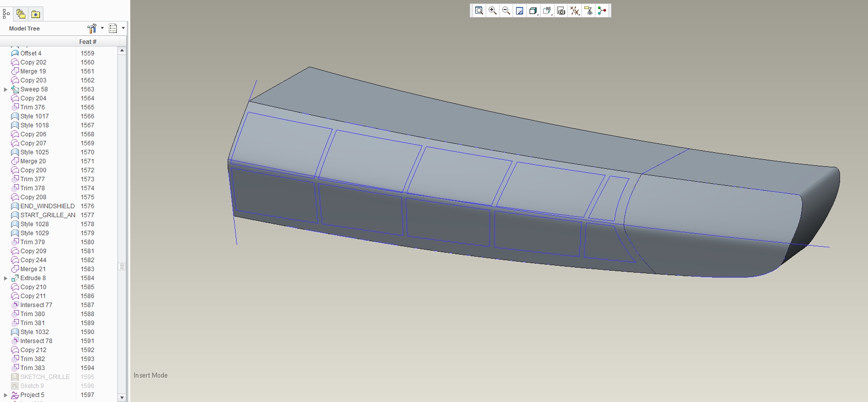Select the Merge 21 feature
868x402 pixels.
(33, 269)
